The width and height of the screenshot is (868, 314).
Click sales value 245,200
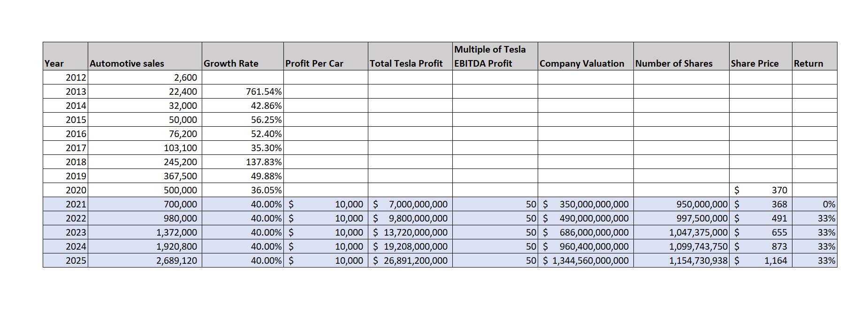(x=145, y=162)
